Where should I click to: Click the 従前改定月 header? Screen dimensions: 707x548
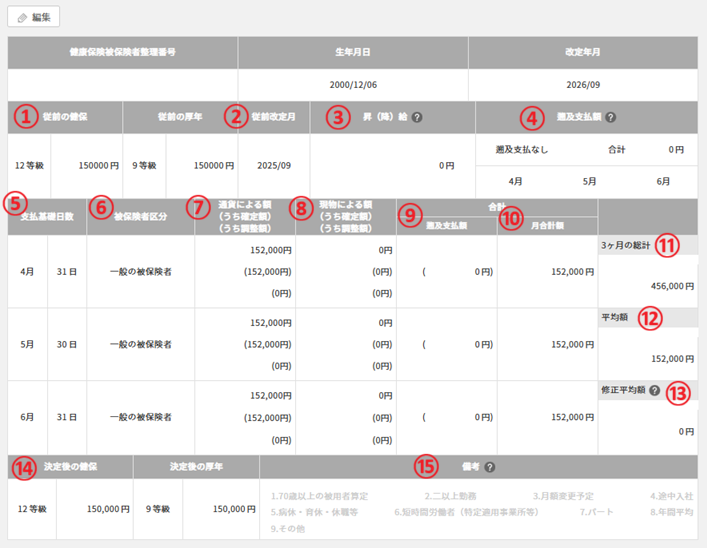pos(274,117)
